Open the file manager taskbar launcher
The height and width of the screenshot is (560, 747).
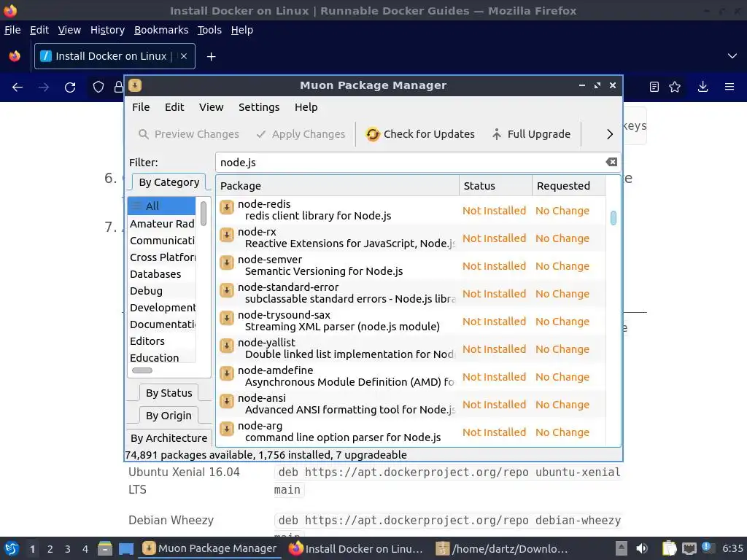105,548
